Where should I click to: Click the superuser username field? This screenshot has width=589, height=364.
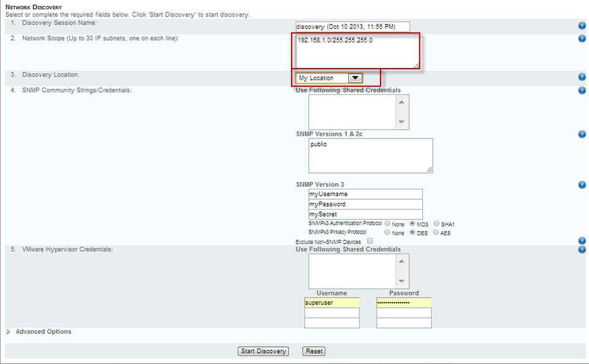332,303
